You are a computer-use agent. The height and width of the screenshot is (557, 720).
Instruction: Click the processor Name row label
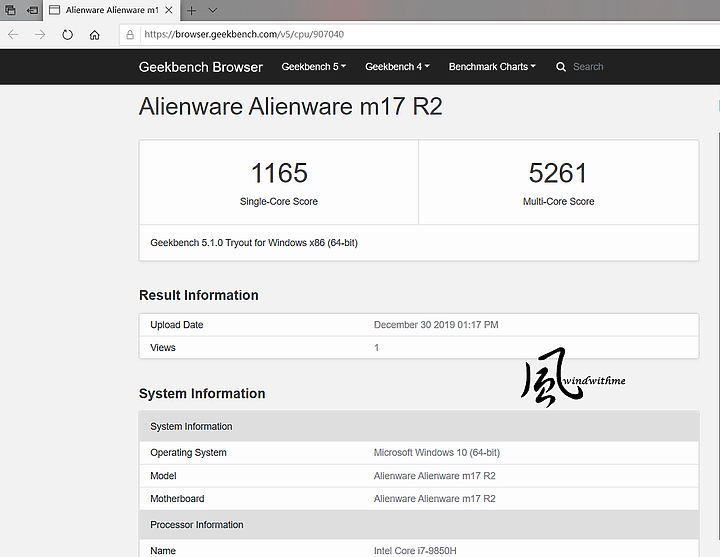click(163, 551)
